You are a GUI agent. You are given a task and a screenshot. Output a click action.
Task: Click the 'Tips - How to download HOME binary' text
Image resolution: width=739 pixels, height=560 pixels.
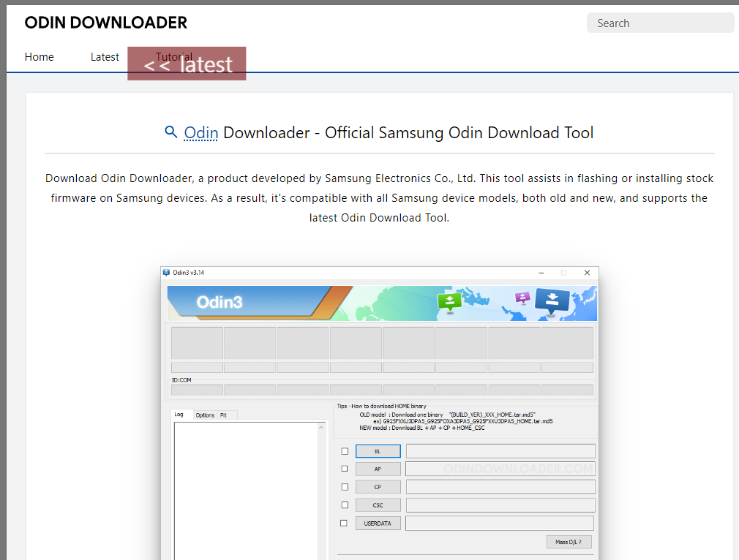pyautogui.click(x=382, y=406)
